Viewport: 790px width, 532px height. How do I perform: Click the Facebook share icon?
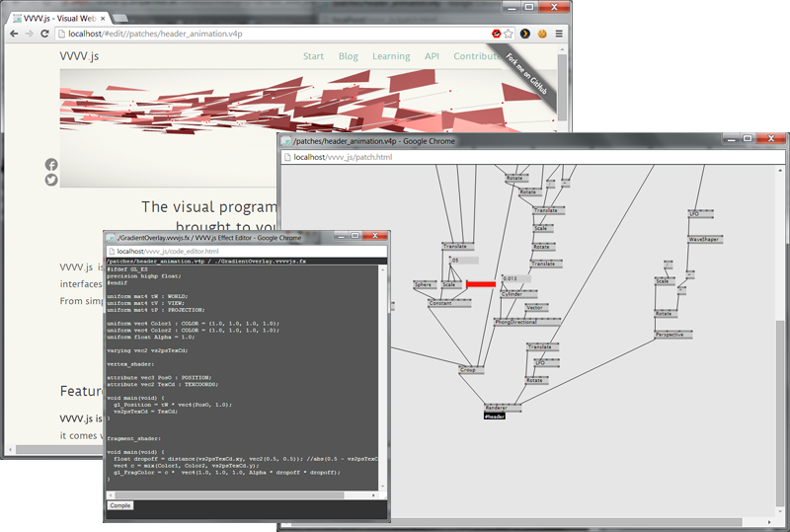click(51, 164)
